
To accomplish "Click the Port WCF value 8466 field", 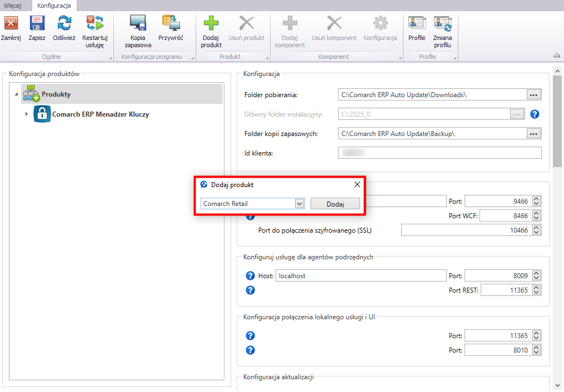I will click(506, 215).
